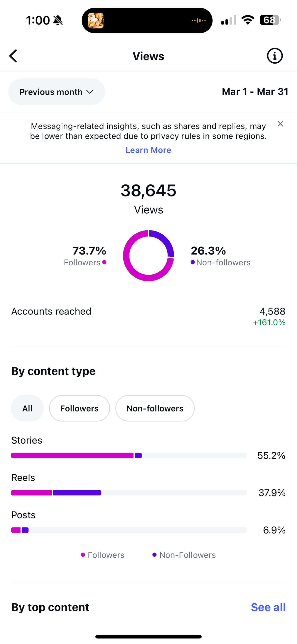This screenshot has height=644, width=297.
Task: Tap the Wi-Fi status icon
Action: point(247,20)
